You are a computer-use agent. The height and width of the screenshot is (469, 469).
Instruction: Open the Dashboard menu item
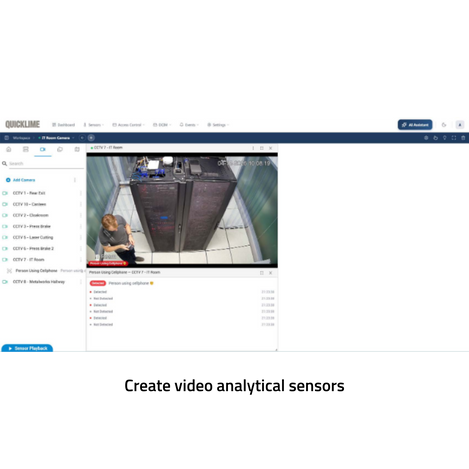(63, 125)
